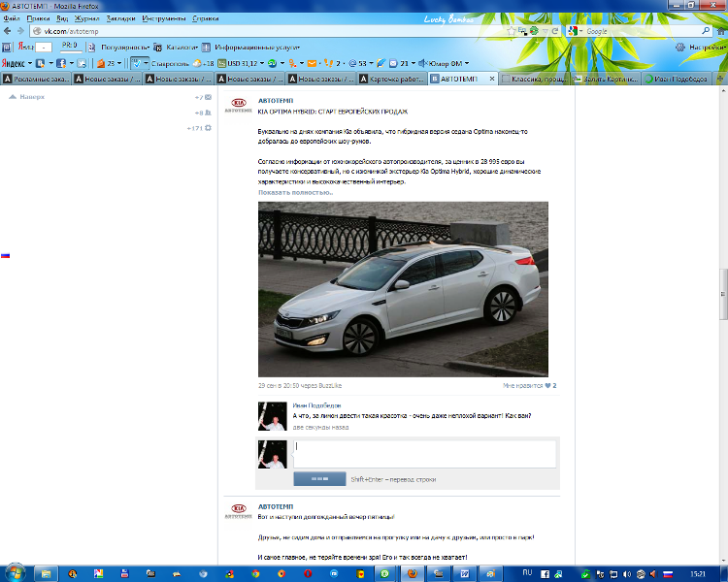
Task: Open the Вид menu
Action: tap(62, 18)
